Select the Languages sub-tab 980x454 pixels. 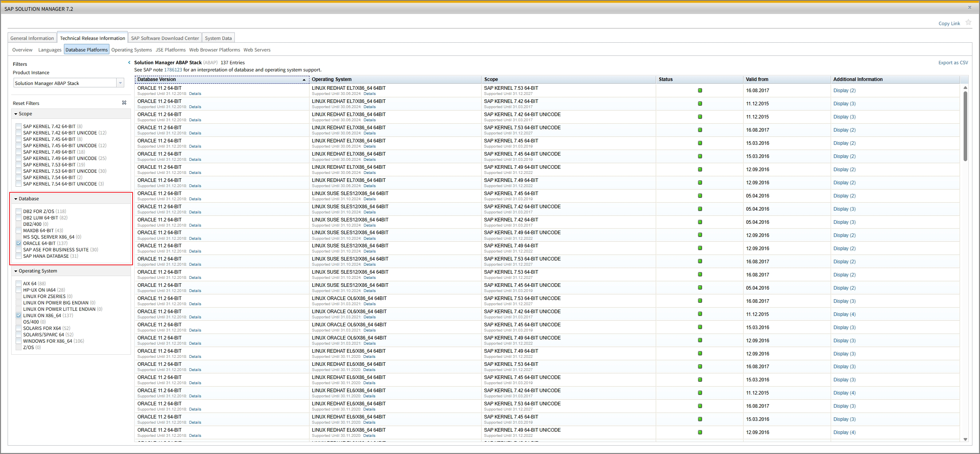pos(50,50)
